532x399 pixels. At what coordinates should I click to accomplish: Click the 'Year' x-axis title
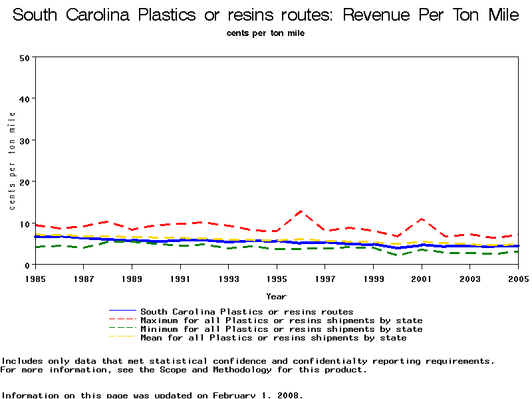pos(276,296)
